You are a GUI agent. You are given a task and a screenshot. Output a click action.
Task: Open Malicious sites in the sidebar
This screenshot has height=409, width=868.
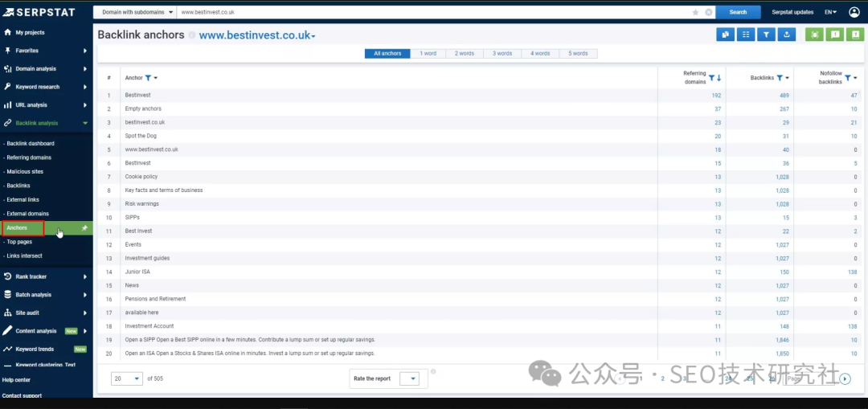[x=25, y=172]
